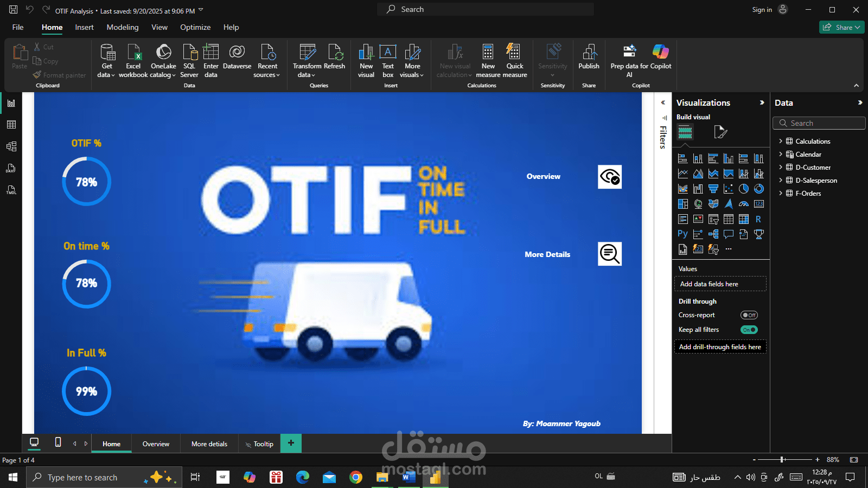Open TMDL view in the sidebar
Image resolution: width=868 pixels, height=488 pixels.
tap(11, 190)
